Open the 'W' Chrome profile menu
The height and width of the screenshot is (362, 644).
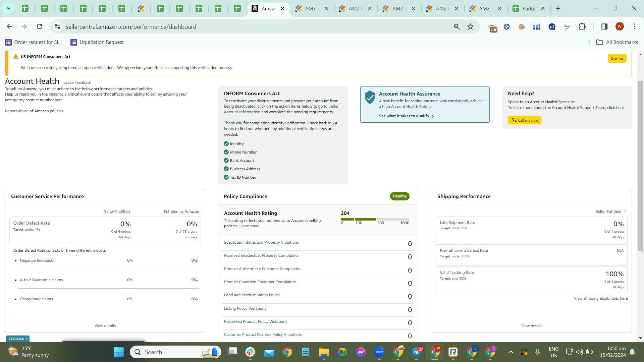click(620, 26)
